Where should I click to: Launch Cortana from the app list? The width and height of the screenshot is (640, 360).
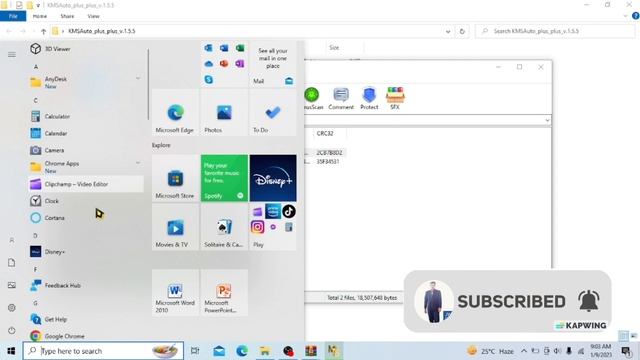86,218
